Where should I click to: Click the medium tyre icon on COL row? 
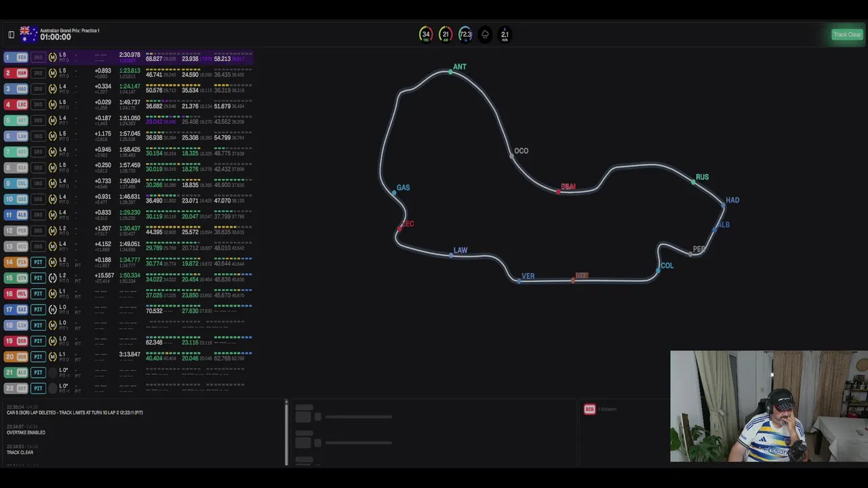tap(52, 184)
